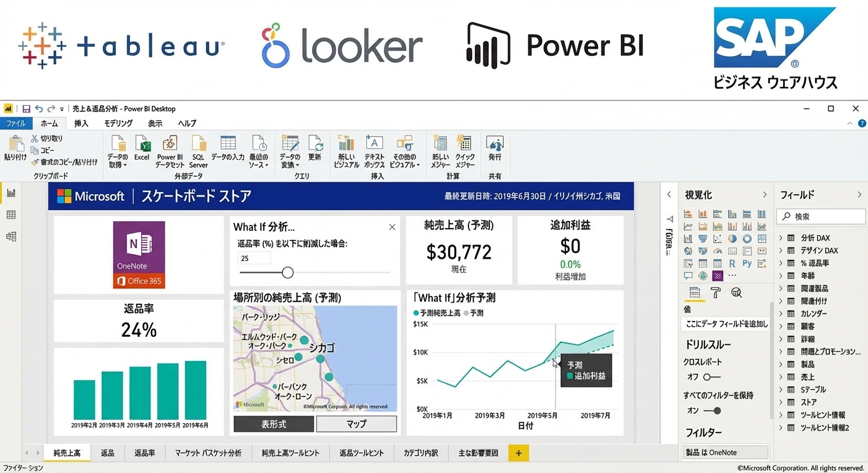Click 切り取り (Cut) scissors icon
Screen dimensions: 868x473
(35, 139)
